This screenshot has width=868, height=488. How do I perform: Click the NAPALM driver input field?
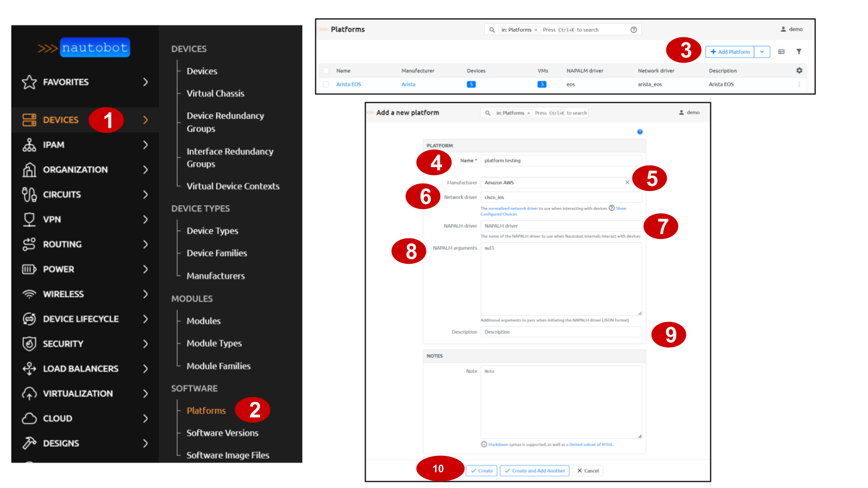click(x=561, y=226)
